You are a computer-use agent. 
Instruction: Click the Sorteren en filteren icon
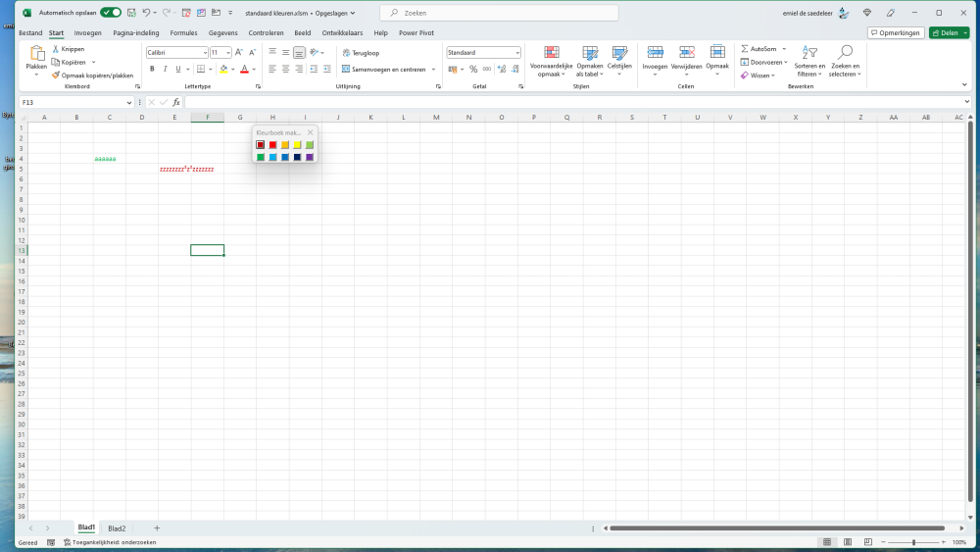coord(809,54)
